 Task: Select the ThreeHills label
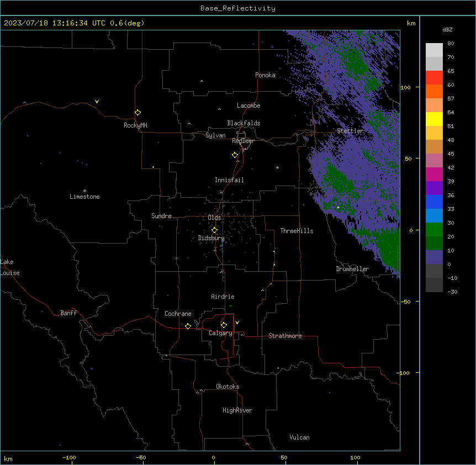(x=297, y=231)
